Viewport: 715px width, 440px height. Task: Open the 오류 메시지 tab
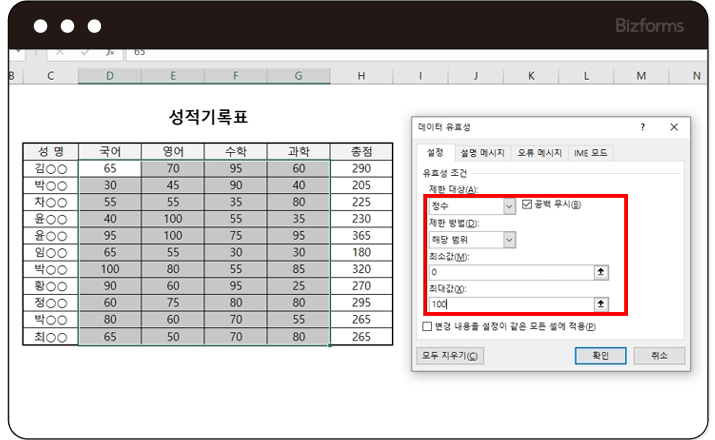click(x=539, y=153)
